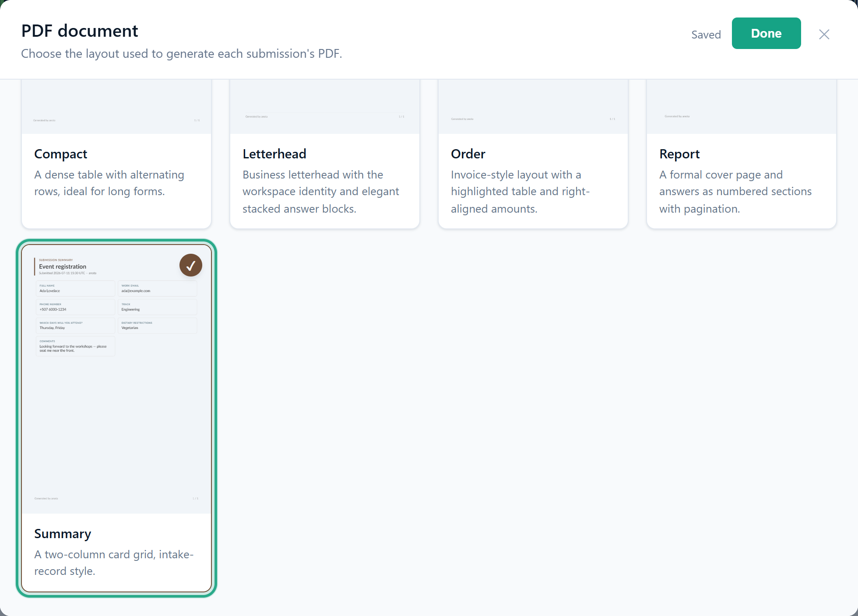Click the Letterhead preview thumbnail
858x616 pixels.
(x=325, y=107)
